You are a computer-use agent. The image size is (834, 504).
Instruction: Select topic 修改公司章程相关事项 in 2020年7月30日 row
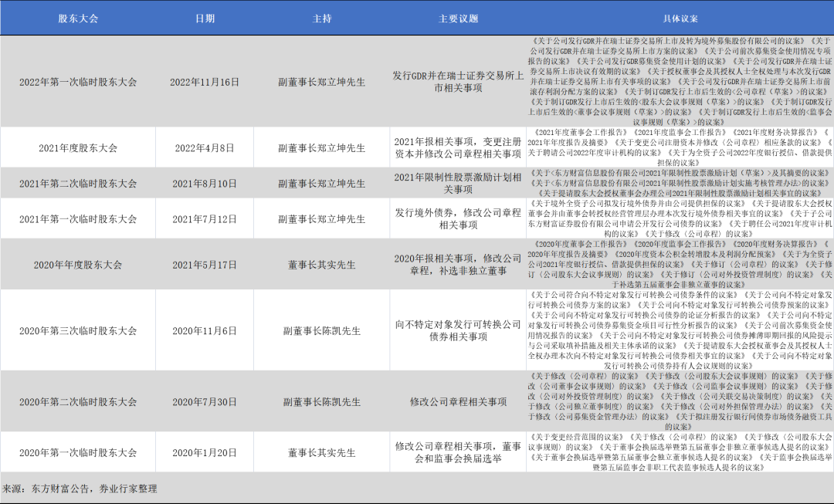(x=458, y=401)
